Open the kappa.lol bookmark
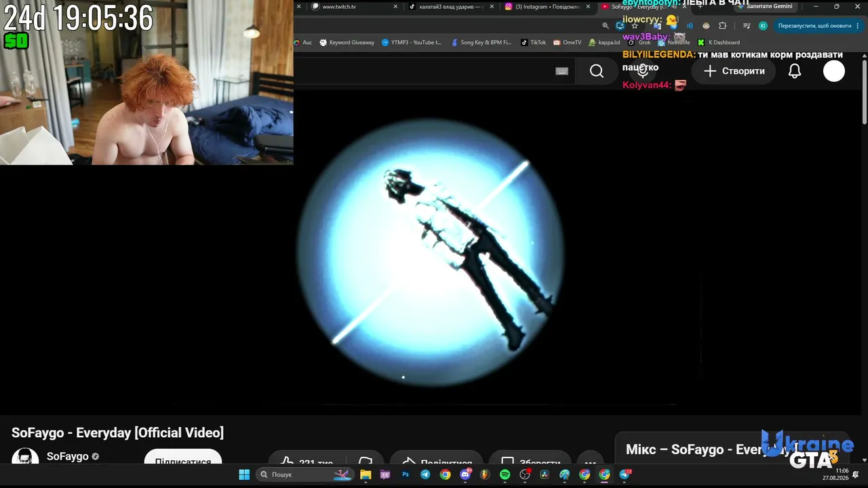868x488 pixels. pyautogui.click(x=604, y=42)
